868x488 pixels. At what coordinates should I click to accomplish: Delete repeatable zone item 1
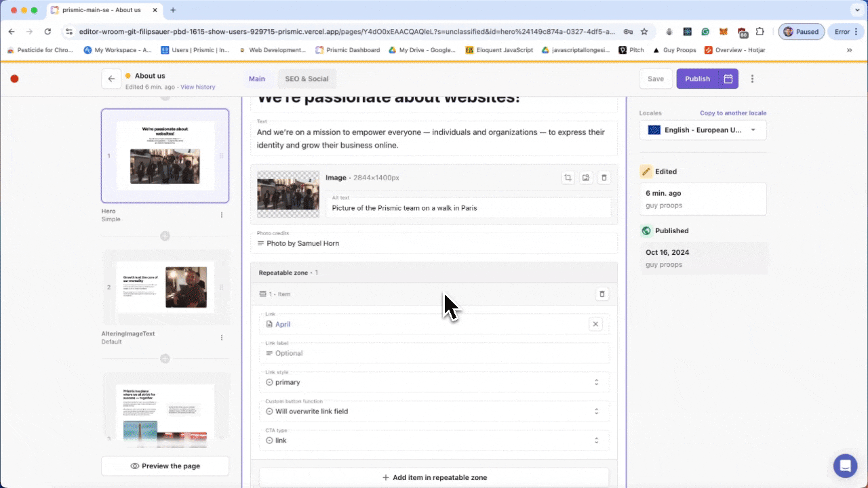(601, 294)
